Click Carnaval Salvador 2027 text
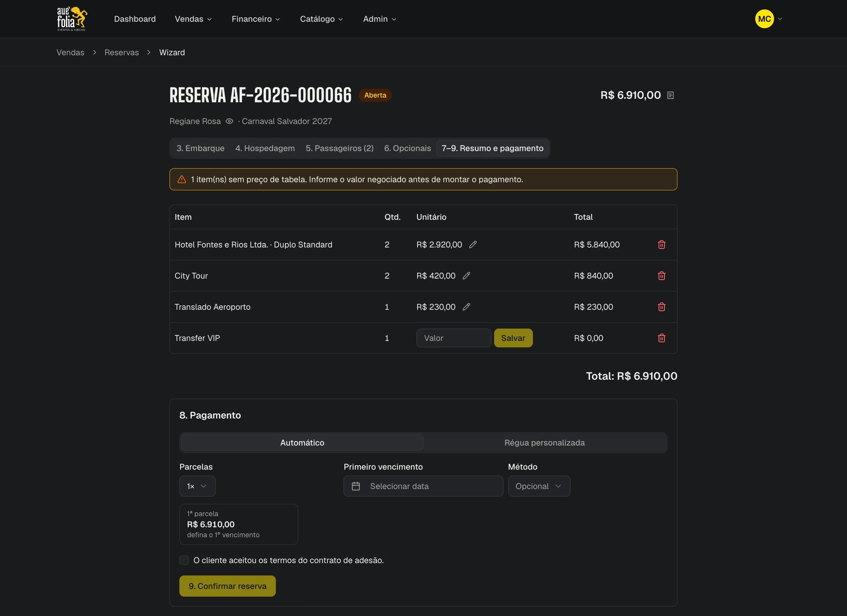 287,121
